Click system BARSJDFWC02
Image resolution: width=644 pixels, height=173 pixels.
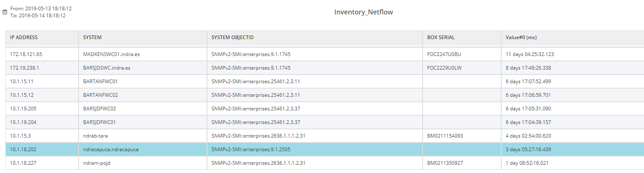100,108
